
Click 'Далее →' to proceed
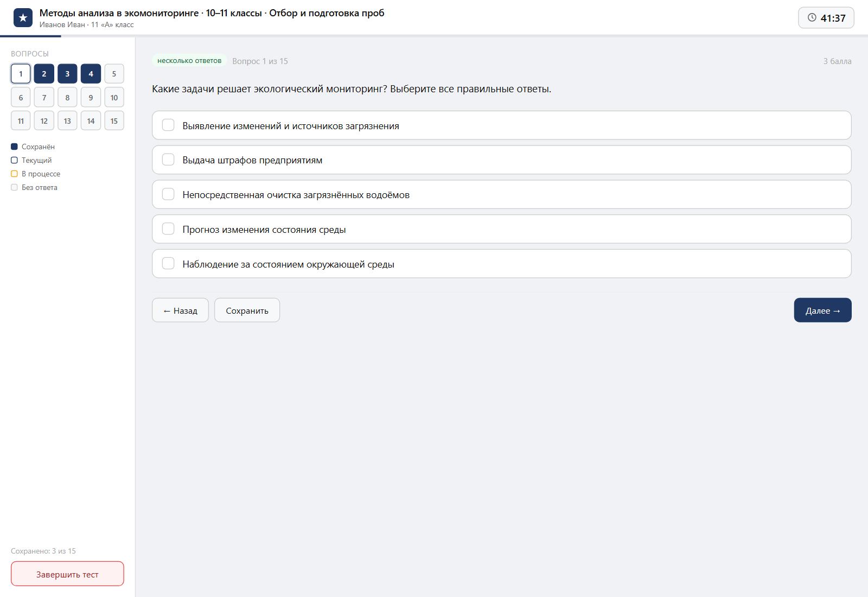coord(822,310)
